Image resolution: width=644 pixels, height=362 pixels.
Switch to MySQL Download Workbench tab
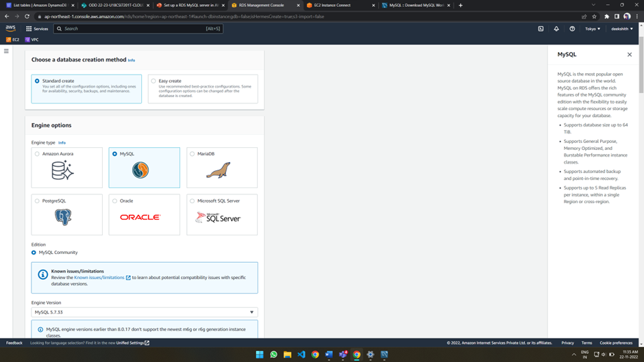tap(416, 5)
